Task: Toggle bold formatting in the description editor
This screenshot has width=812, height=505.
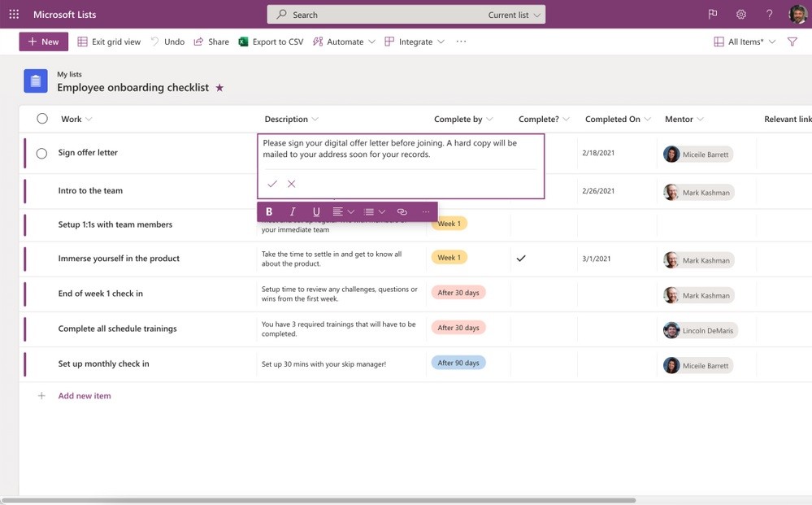Action: point(269,211)
